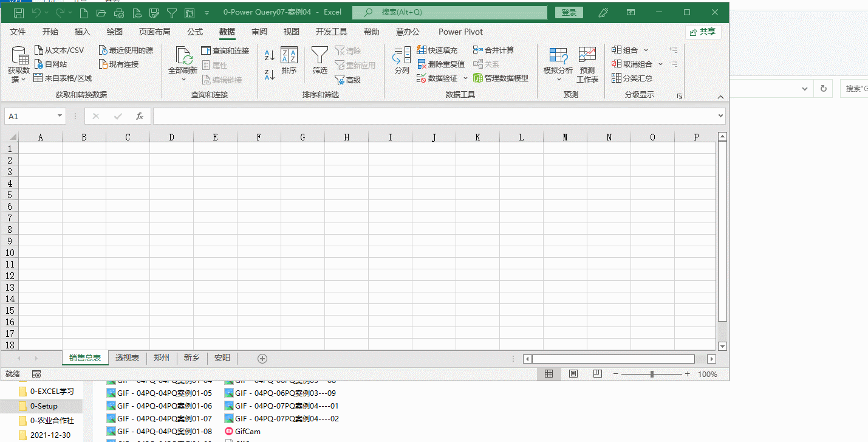Click the vertical scrollbar down arrow
Image resolution: width=868 pixels, height=442 pixels.
tap(722, 346)
